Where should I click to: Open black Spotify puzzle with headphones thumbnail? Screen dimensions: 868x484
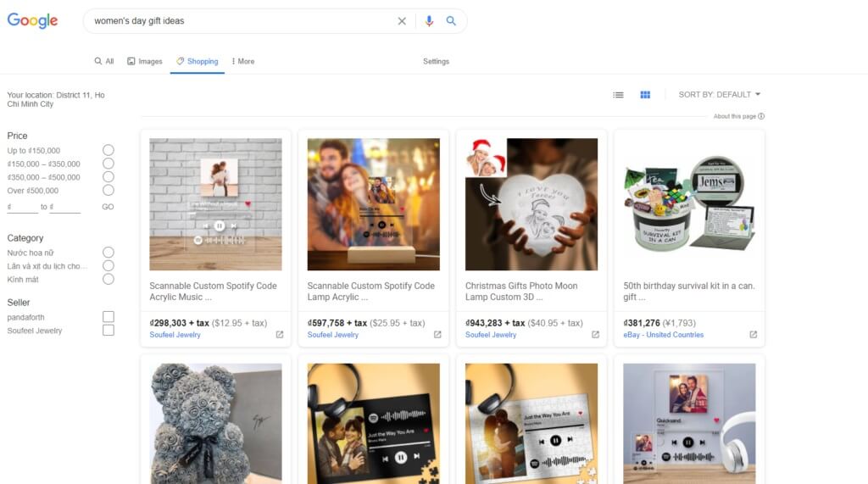click(374, 424)
